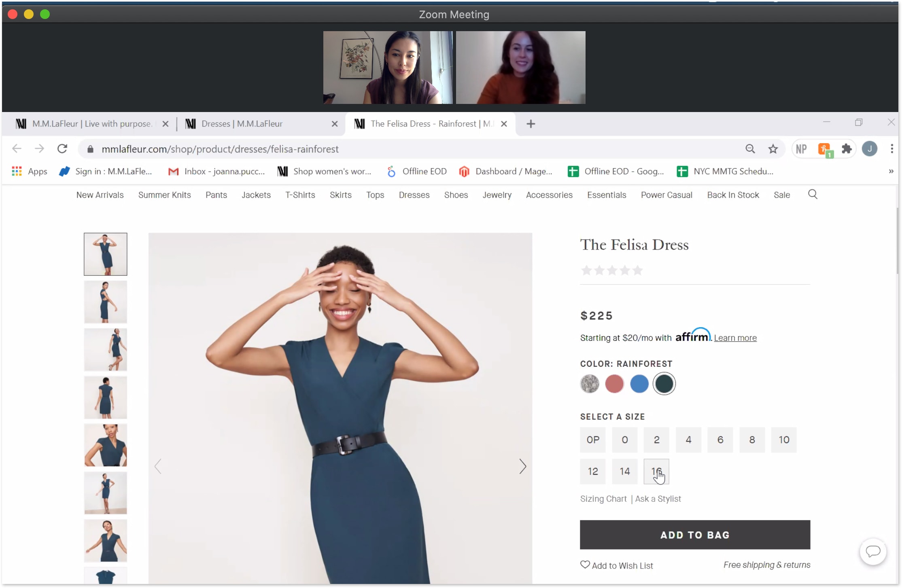Click the mmlafleur.com address bar URL

220,149
